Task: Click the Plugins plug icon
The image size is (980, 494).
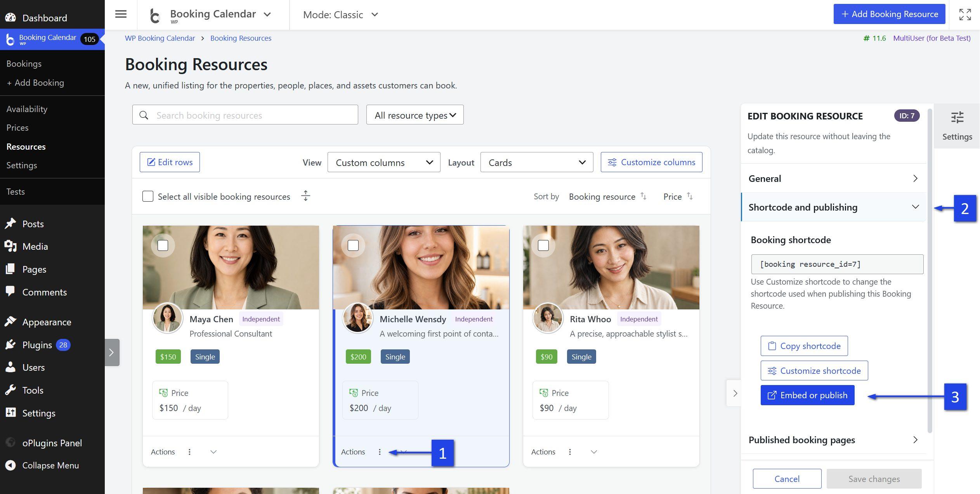Action: 10,344
